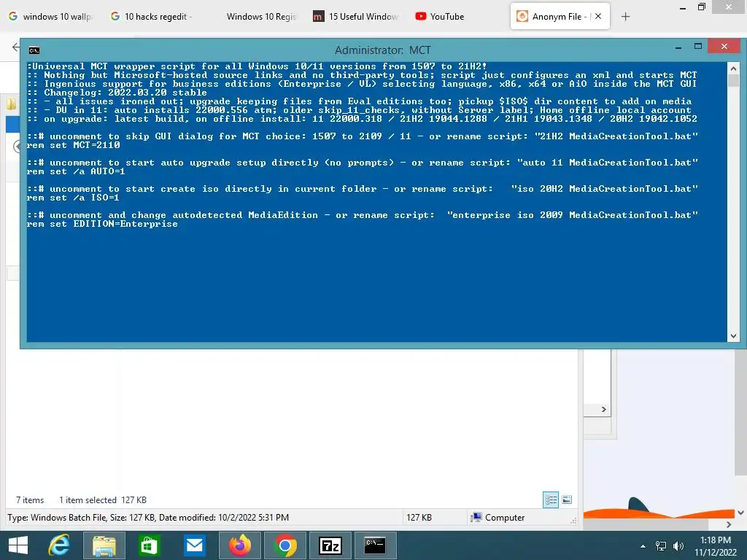Close the Anonym File tab
747x560 pixels.
tap(598, 16)
